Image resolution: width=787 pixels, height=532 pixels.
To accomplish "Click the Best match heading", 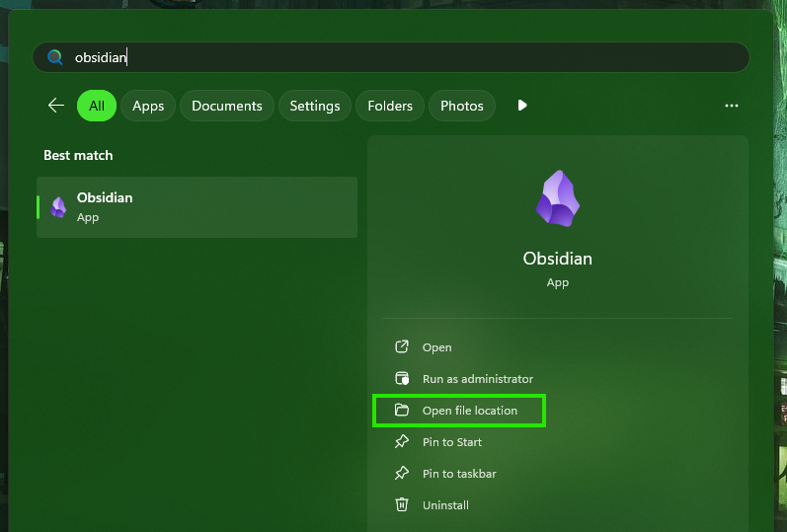I will pyautogui.click(x=78, y=155).
